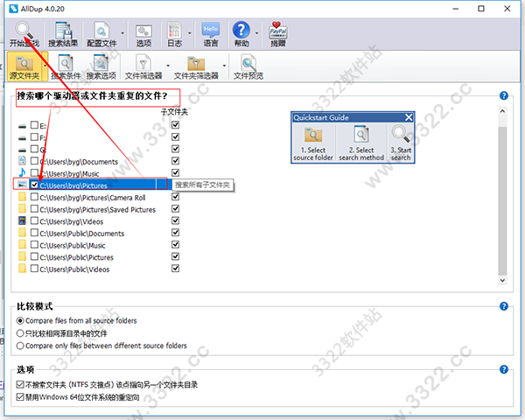Click the Documents folder icon for byg
The width and height of the screenshot is (525, 420).
[x=22, y=160]
